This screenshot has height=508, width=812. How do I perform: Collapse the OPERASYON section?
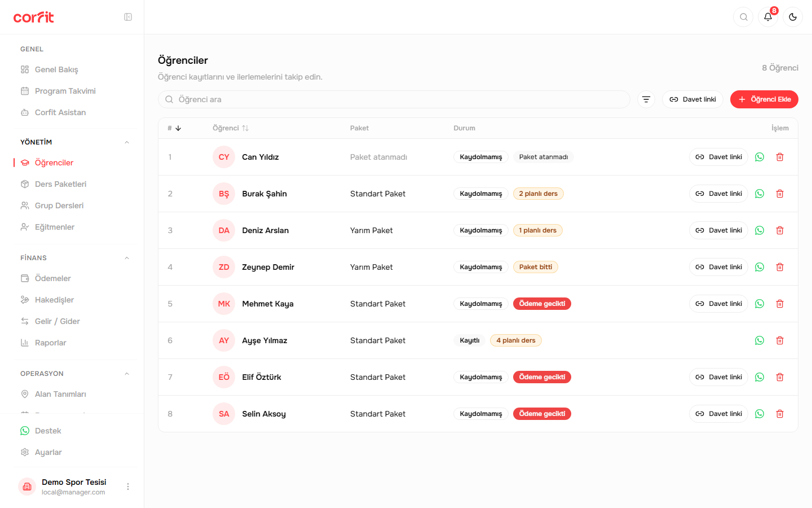[127, 374]
